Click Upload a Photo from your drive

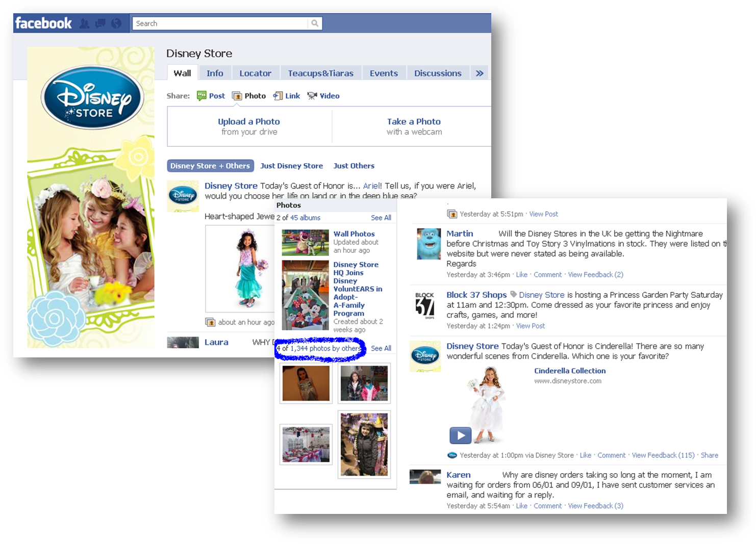[249, 126]
